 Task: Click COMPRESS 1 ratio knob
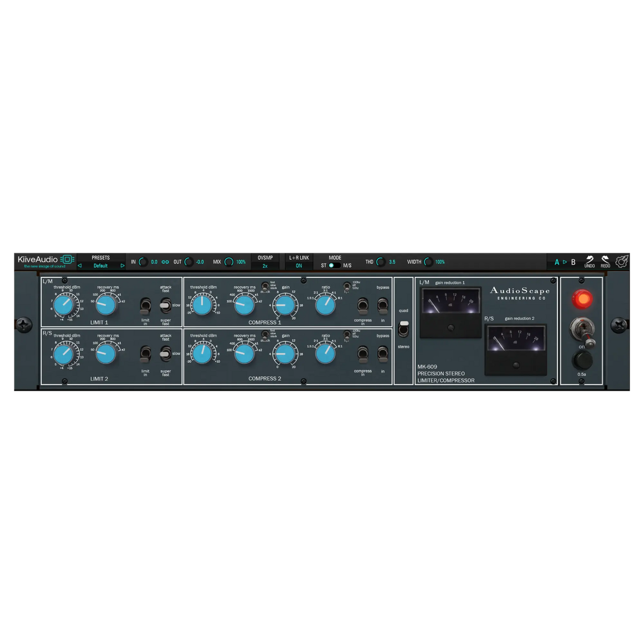325,305
